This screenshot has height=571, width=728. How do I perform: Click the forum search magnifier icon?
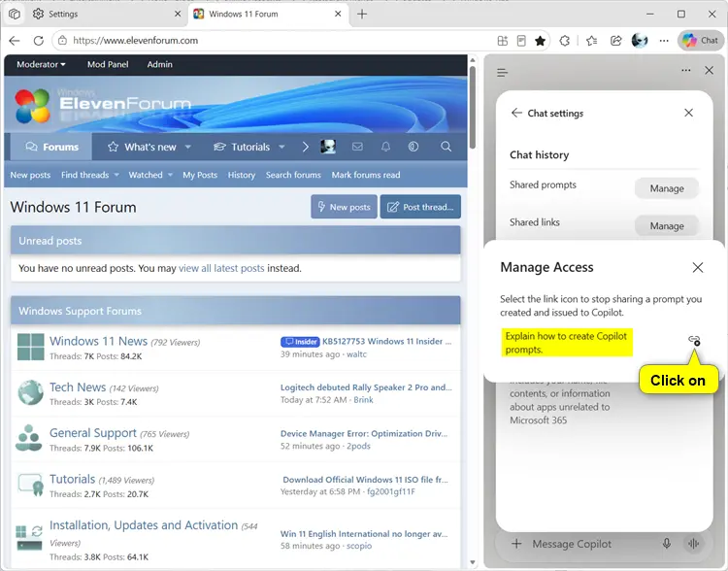pyautogui.click(x=446, y=147)
